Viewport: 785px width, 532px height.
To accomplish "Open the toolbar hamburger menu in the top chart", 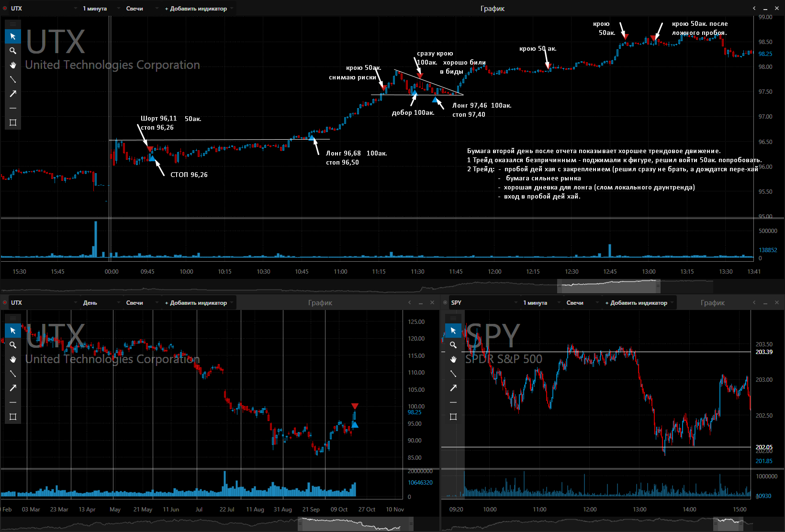I will [x=13, y=24].
